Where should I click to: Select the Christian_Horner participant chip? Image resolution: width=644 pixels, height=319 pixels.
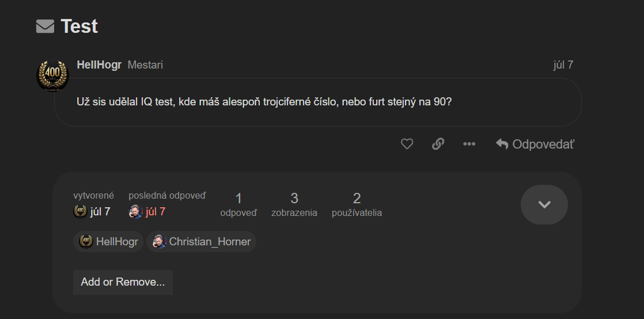tap(202, 242)
